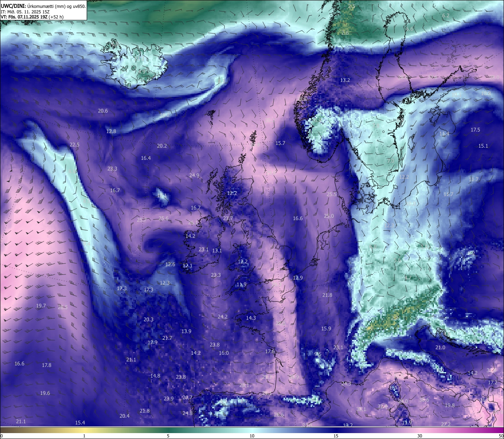504x439 pixels.
Task: Click the map value "20.4"
Action: [x=124, y=416]
